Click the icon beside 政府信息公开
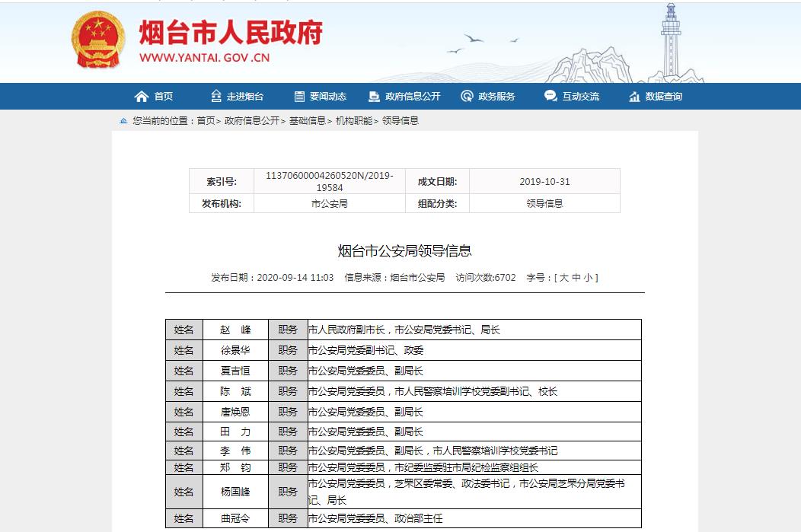Viewport: 801px width, 532px height. tap(374, 97)
